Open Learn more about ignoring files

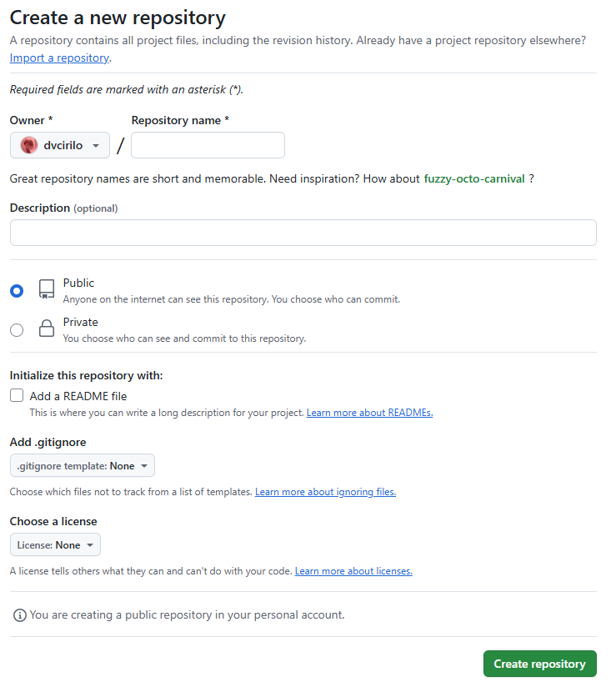(x=324, y=491)
